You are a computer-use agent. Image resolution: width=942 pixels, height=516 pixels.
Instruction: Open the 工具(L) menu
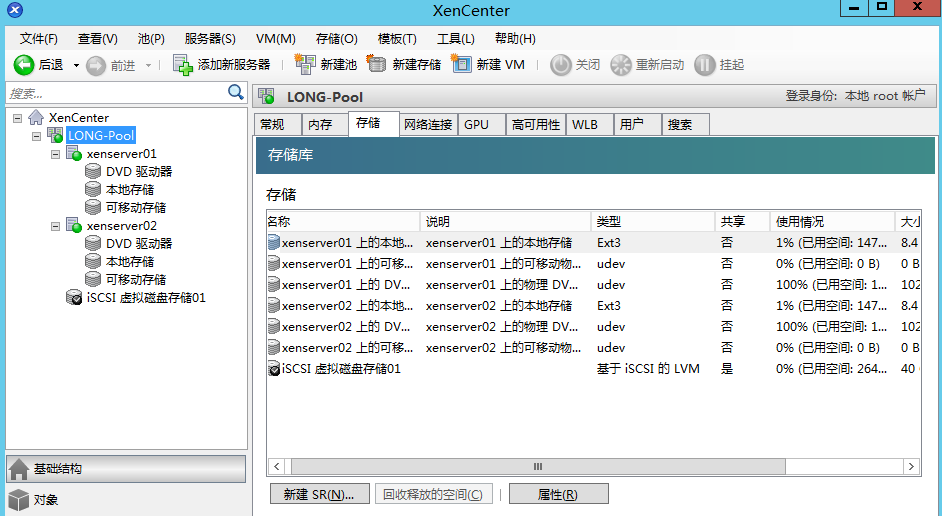pos(455,38)
